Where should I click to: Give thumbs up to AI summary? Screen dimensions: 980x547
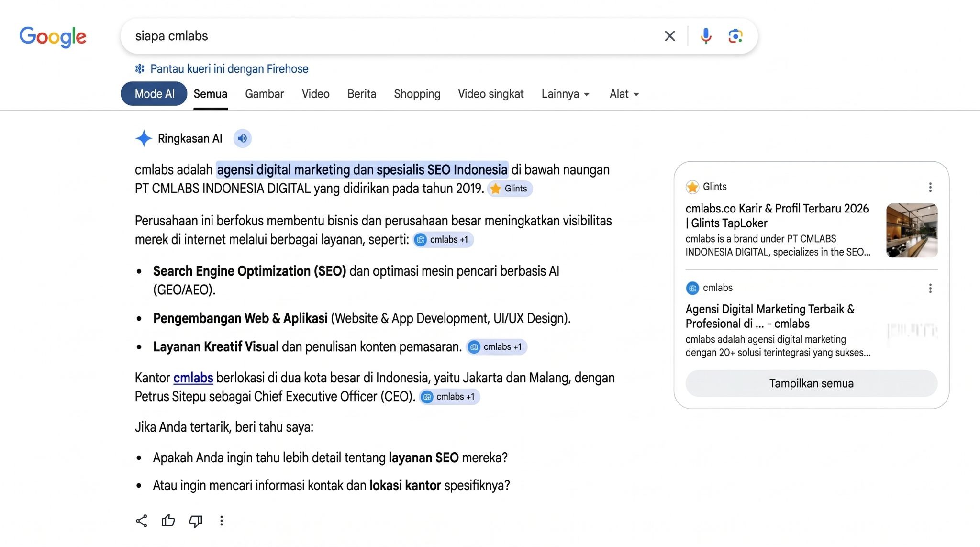pyautogui.click(x=168, y=521)
